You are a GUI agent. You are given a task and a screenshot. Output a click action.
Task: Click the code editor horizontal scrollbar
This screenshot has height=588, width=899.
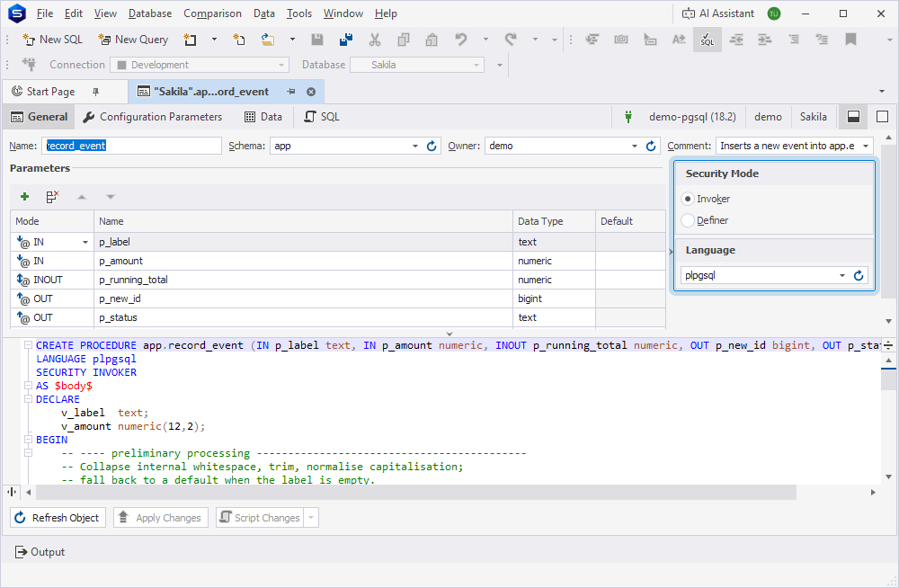click(416, 492)
